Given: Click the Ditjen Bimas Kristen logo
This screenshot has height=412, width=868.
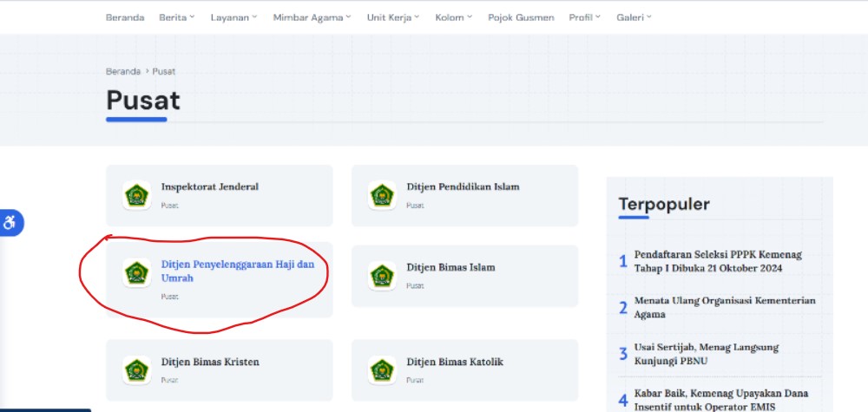Looking at the screenshot, I should [x=137, y=370].
